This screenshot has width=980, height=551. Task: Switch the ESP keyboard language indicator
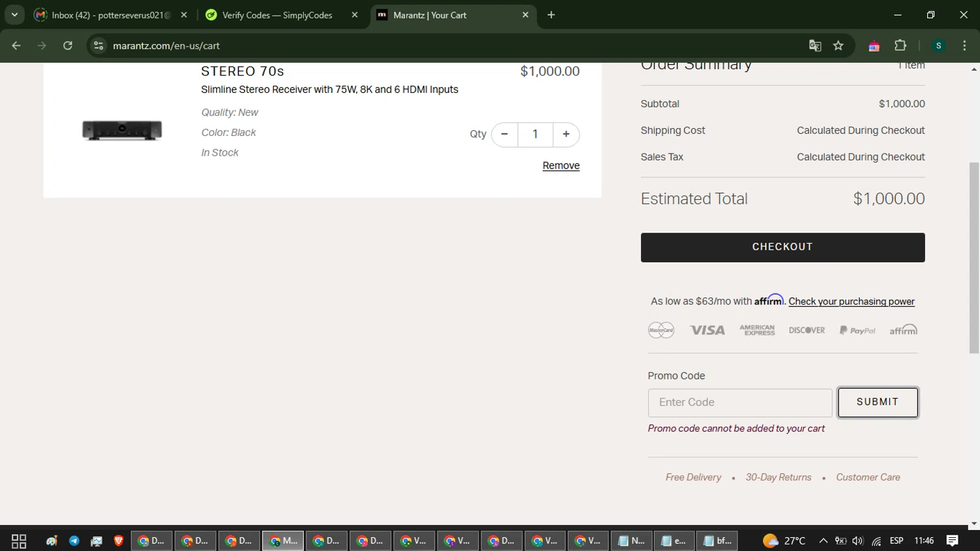tap(896, 541)
